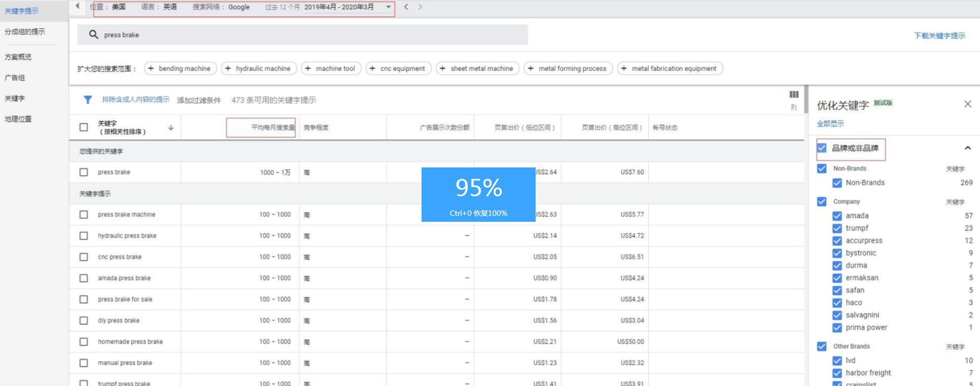
Task: Click the blue filter funnel icon
Action: pyautogui.click(x=87, y=99)
